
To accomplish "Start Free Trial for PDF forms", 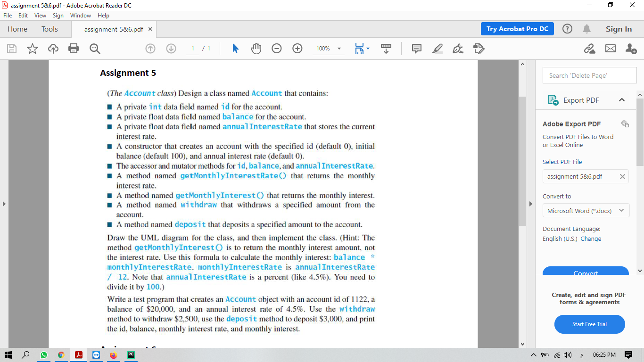I will (x=589, y=324).
